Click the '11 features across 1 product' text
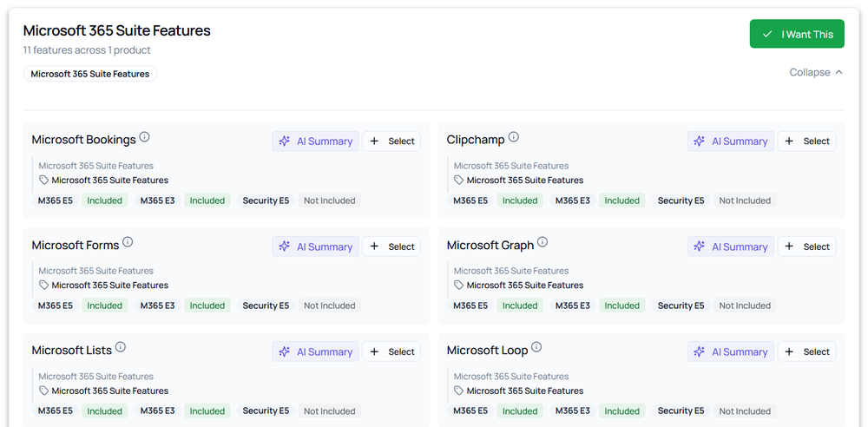The width and height of the screenshot is (868, 427). point(87,50)
